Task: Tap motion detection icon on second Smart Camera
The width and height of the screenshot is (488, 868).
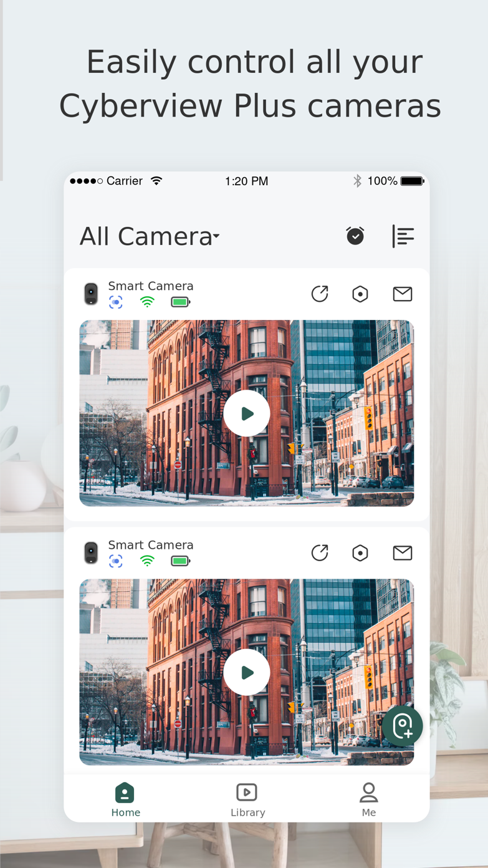Action: point(115,561)
